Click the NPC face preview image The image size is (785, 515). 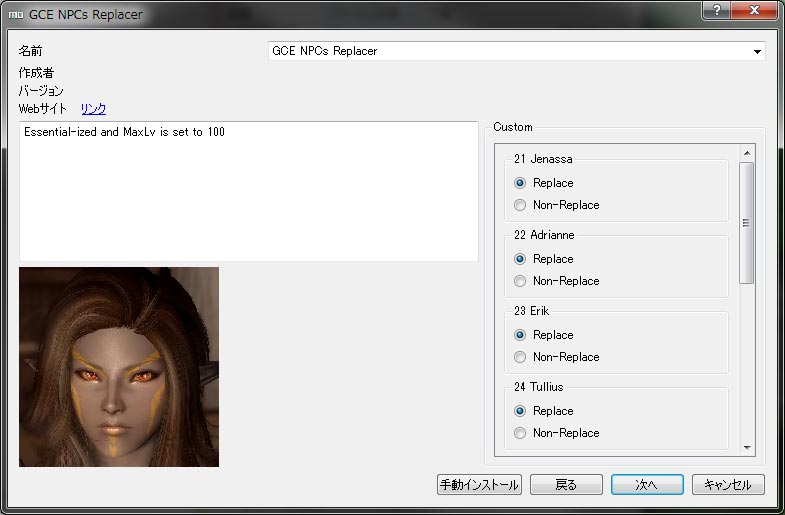click(119, 367)
